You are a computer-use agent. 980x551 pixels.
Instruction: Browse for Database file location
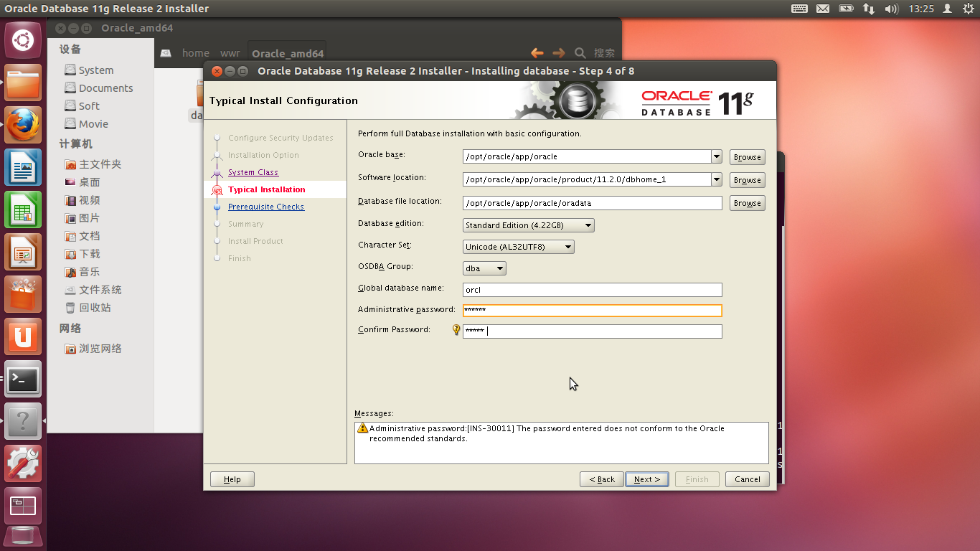coord(748,203)
